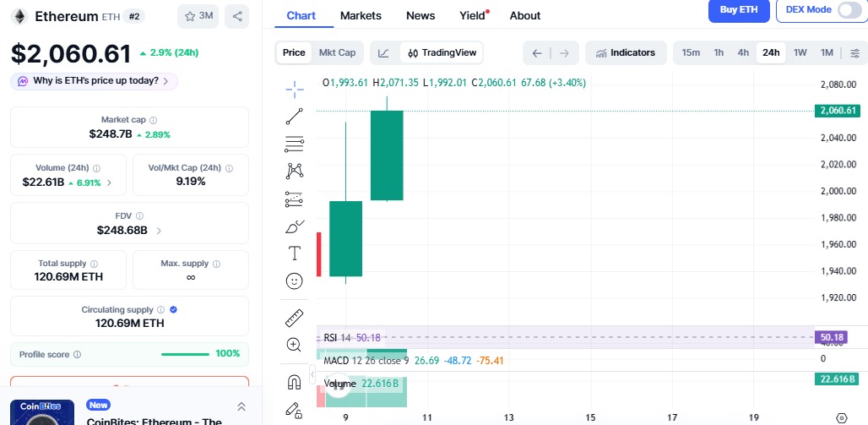This screenshot has width=868, height=425.
Task: Open the Chart tab
Action: tap(301, 15)
